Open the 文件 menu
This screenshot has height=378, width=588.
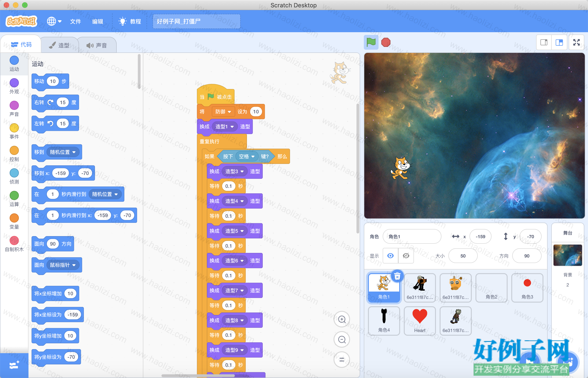(75, 21)
